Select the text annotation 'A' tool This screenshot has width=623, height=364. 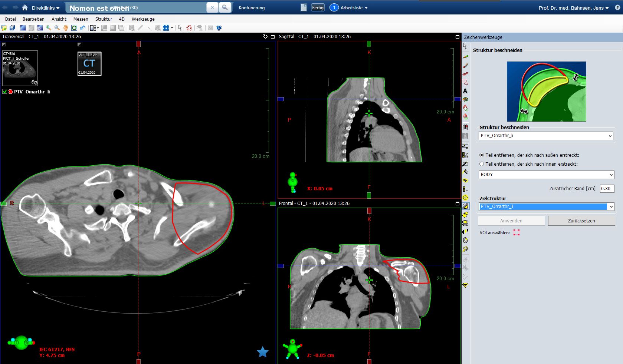click(x=465, y=91)
